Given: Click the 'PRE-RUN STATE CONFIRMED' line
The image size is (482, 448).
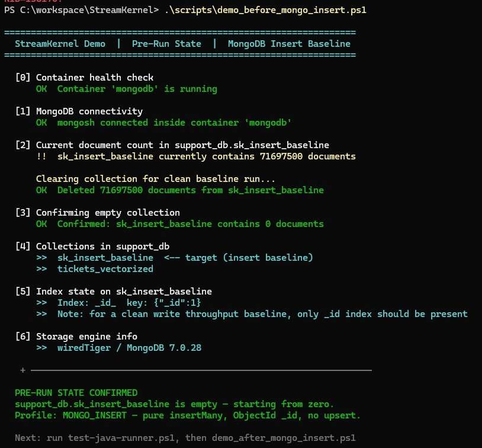Looking at the screenshot, I should point(76,393).
